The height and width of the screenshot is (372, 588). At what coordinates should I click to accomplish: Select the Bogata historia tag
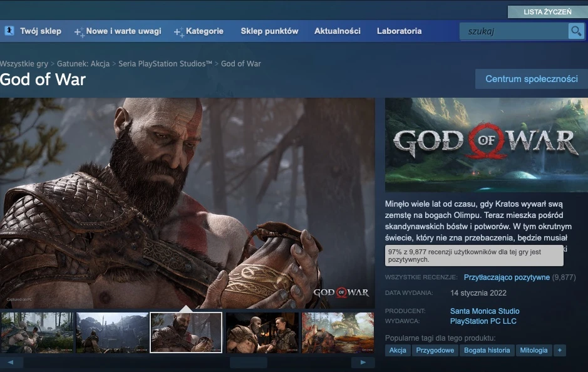click(487, 350)
